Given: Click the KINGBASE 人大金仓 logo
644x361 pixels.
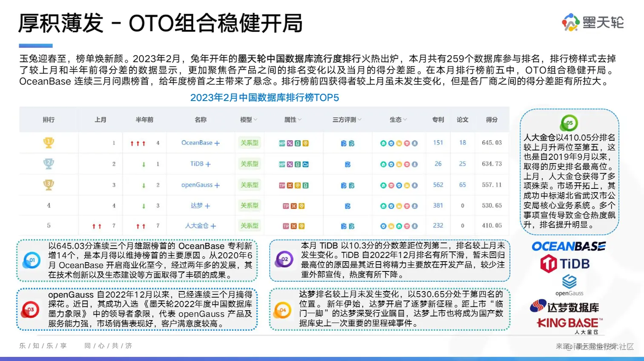Looking at the screenshot, I should 569,326.
